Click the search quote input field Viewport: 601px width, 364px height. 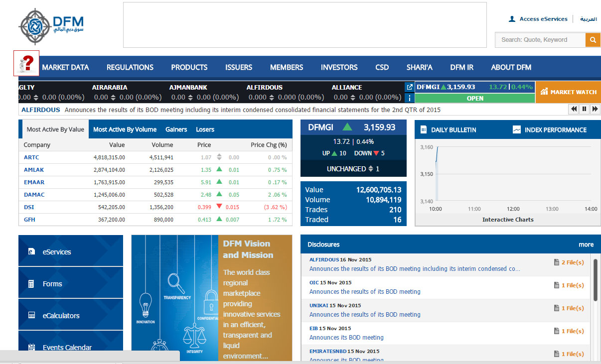[540, 40]
